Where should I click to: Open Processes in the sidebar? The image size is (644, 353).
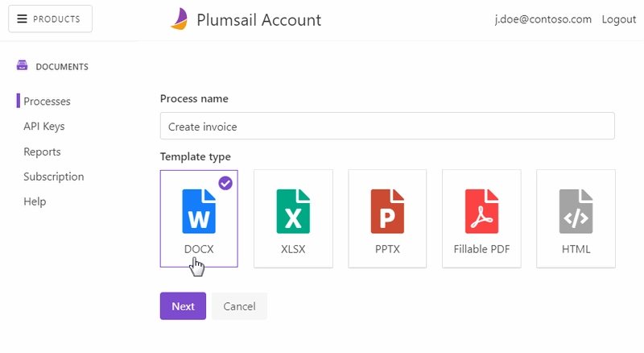pos(47,102)
